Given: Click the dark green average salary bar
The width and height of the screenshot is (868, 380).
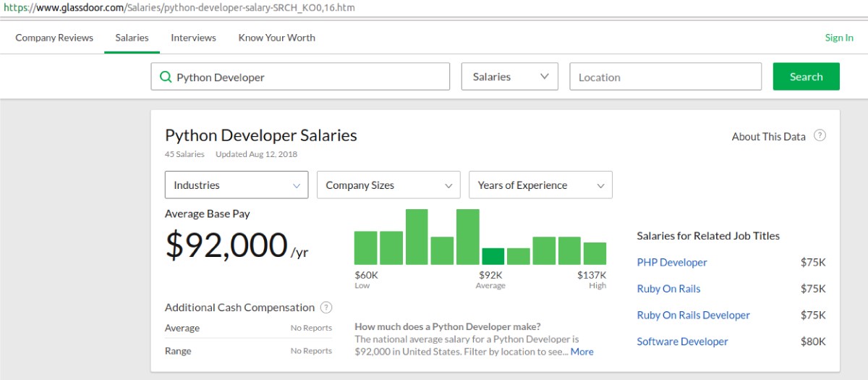Looking at the screenshot, I should click(x=493, y=256).
